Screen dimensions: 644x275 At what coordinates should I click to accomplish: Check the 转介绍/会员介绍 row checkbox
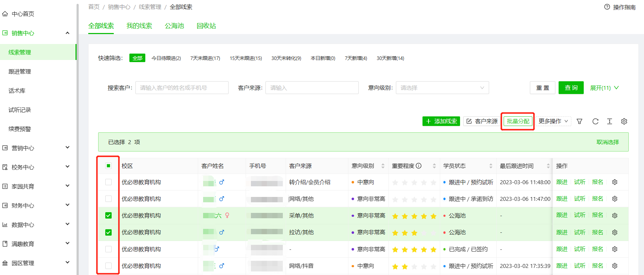point(108,182)
